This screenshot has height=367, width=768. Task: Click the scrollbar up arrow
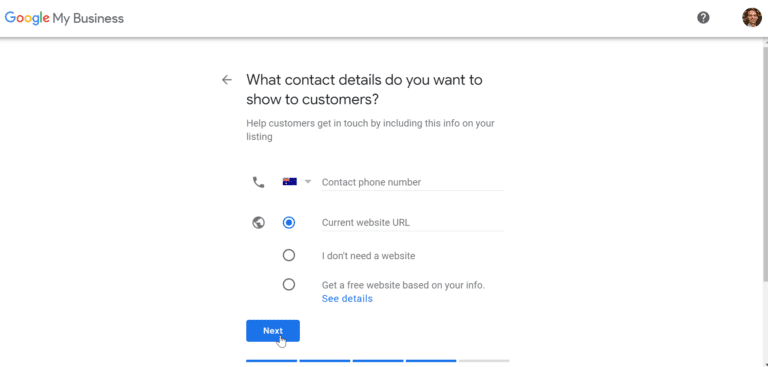(765, 43)
